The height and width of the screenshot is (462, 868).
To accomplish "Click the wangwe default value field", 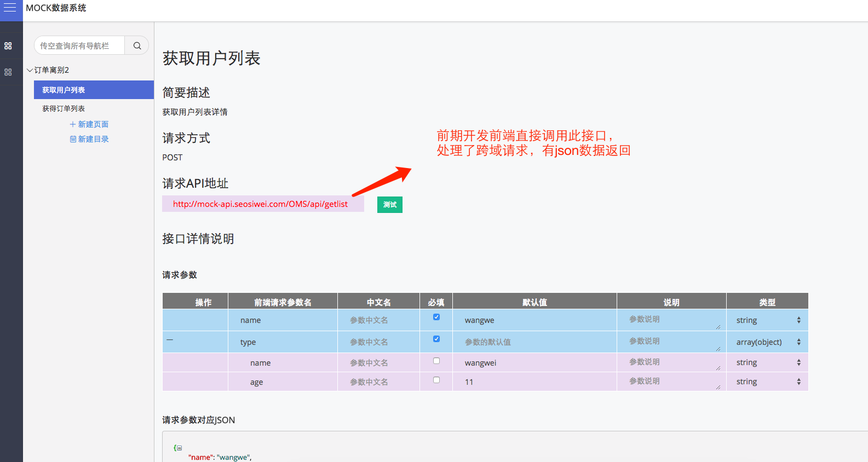I will pos(534,320).
